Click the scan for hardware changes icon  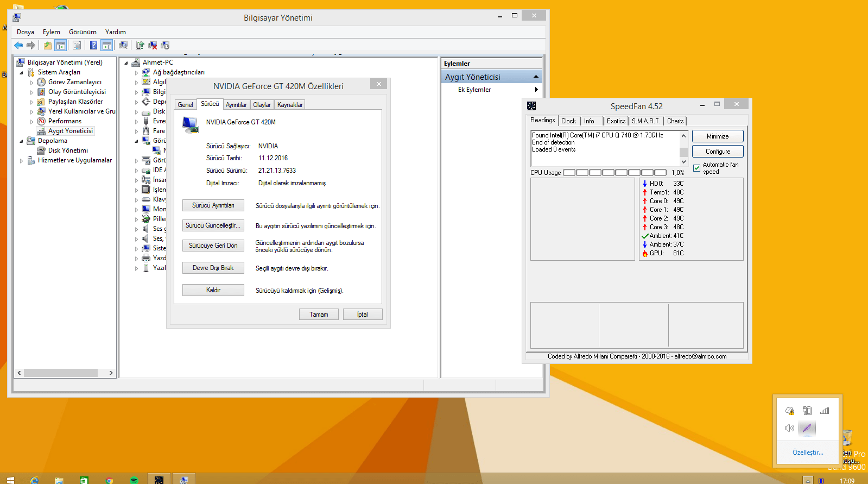click(x=123, y=45)
